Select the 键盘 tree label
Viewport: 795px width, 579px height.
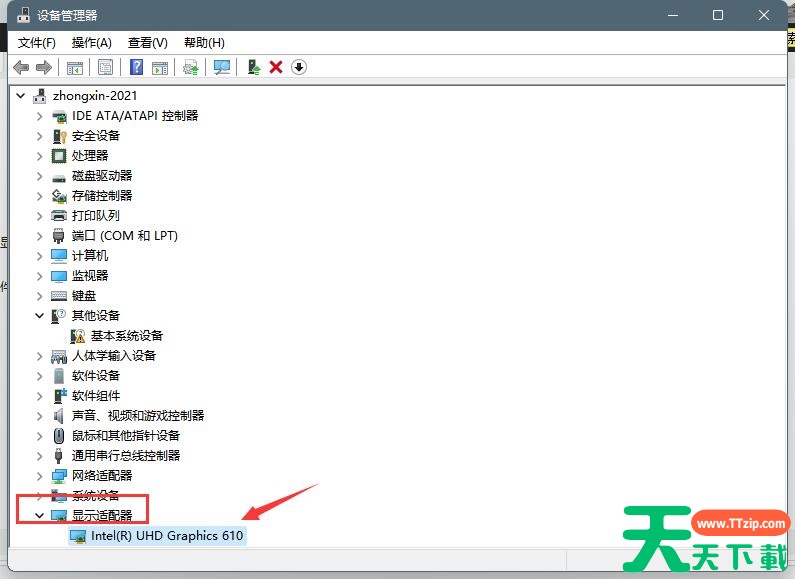(84, 296)
